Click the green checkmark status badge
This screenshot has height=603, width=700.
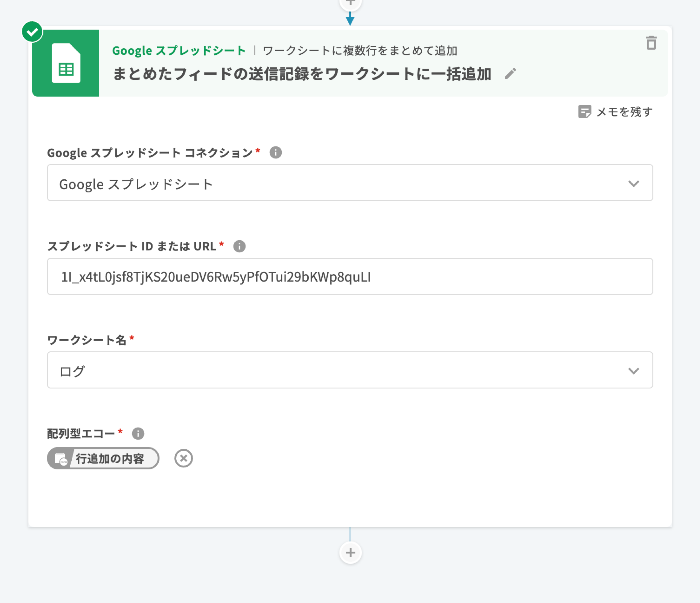tap(32, 32)
